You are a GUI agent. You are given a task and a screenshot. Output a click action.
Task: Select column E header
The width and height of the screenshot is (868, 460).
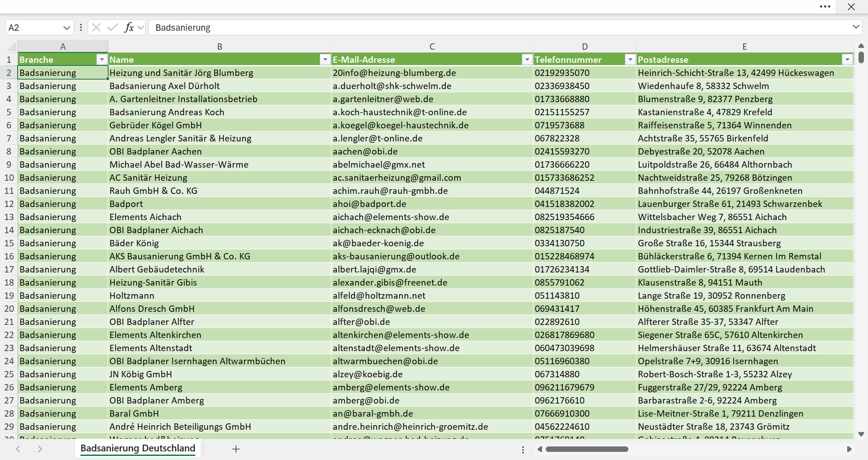point(745,47)
